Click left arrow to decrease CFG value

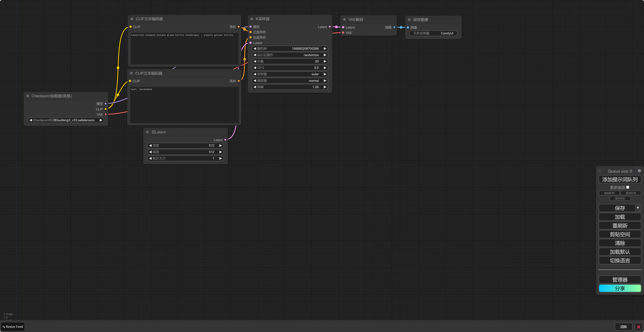[x=255, y=68]
